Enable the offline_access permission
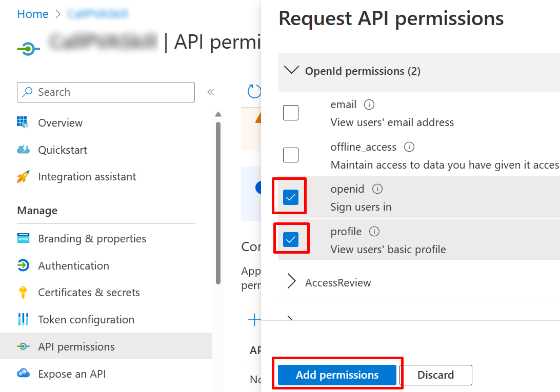This screenshot has height=392, width=560. 290,155
